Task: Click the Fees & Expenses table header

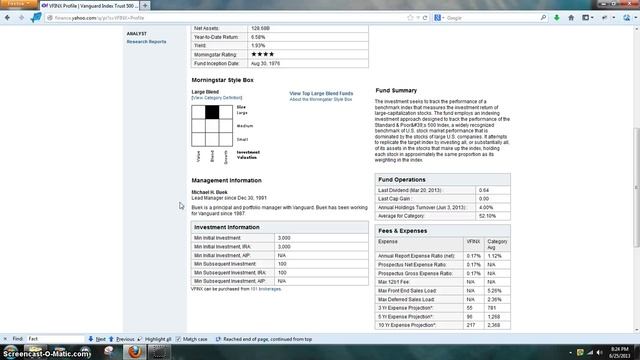Action: 442,231
